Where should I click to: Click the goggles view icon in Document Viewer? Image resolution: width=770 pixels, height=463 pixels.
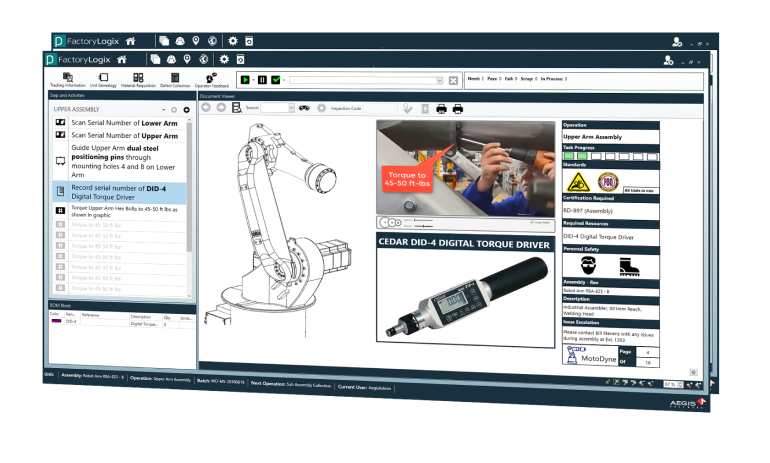click(x=304, y=108)
